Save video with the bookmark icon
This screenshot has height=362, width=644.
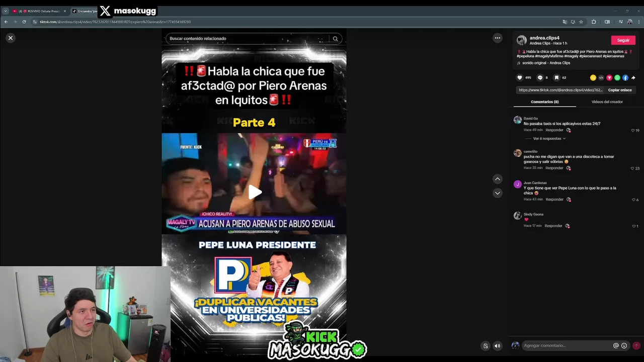556,77
